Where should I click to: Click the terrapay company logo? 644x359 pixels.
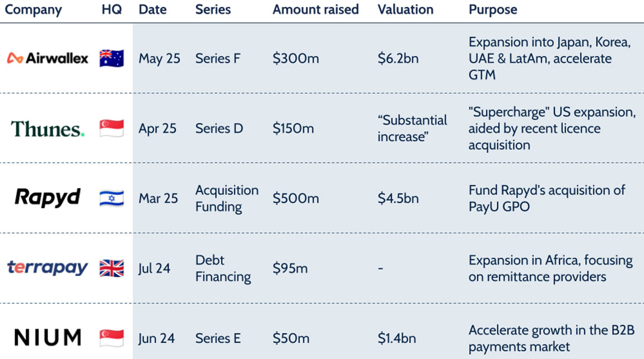(48, 268)
